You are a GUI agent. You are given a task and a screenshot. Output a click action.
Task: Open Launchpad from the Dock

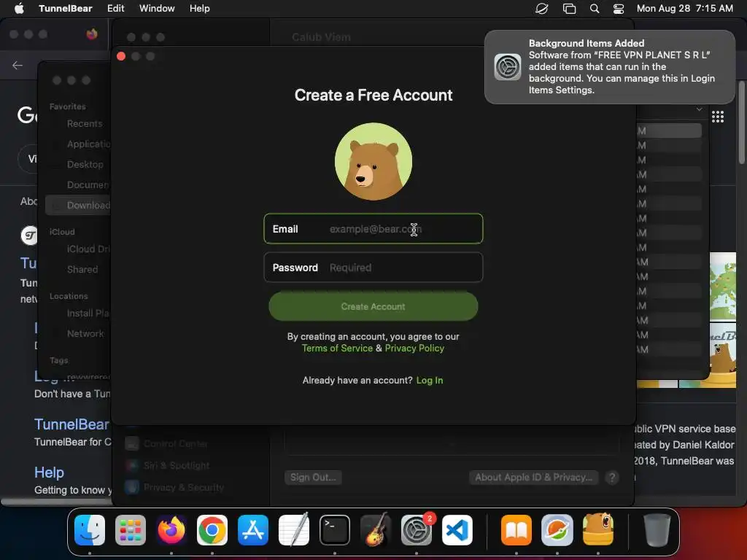click(x=131, y=530)
